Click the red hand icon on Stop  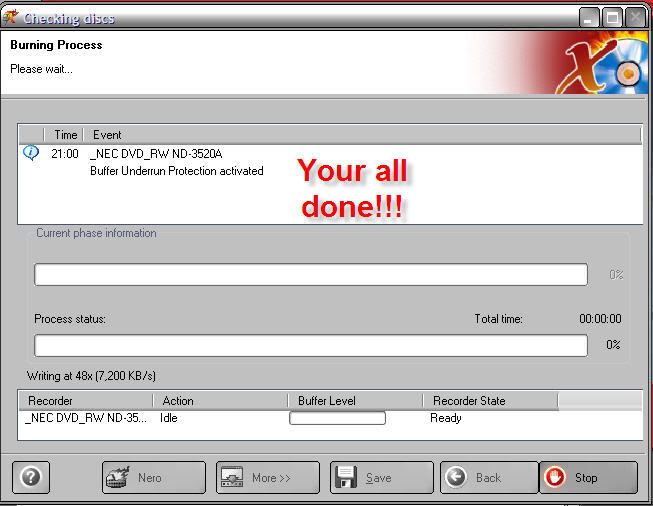(x=554, y=477)
